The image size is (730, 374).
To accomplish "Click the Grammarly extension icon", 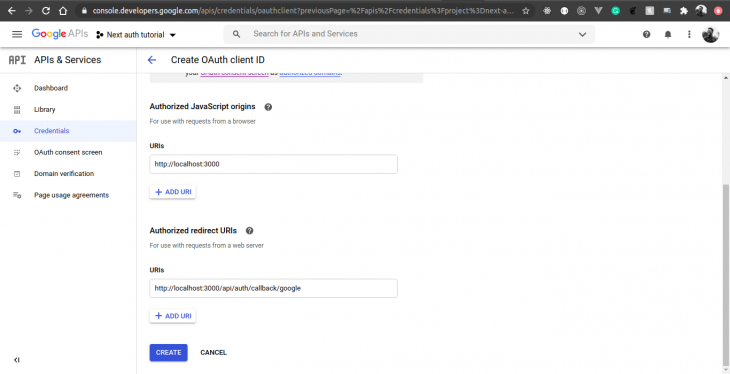I will [x=615, y=10].
